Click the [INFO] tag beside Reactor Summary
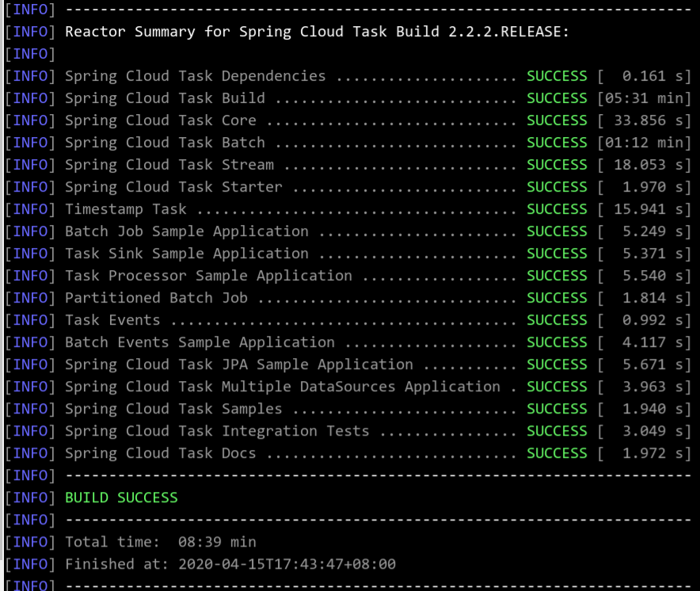This screenshot has height=591, width=700. click(x=30, y=32)
